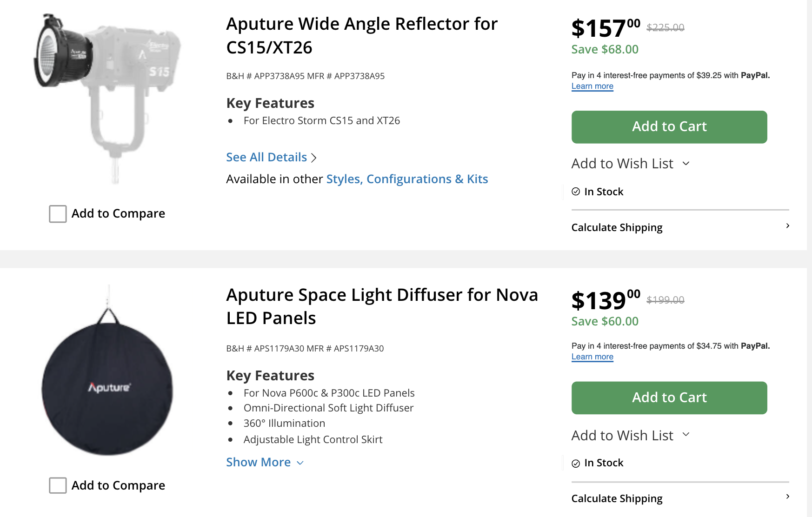
Task: Expand Calculate Shipping for the Space Light Diffuser
Action: point(680,498)
